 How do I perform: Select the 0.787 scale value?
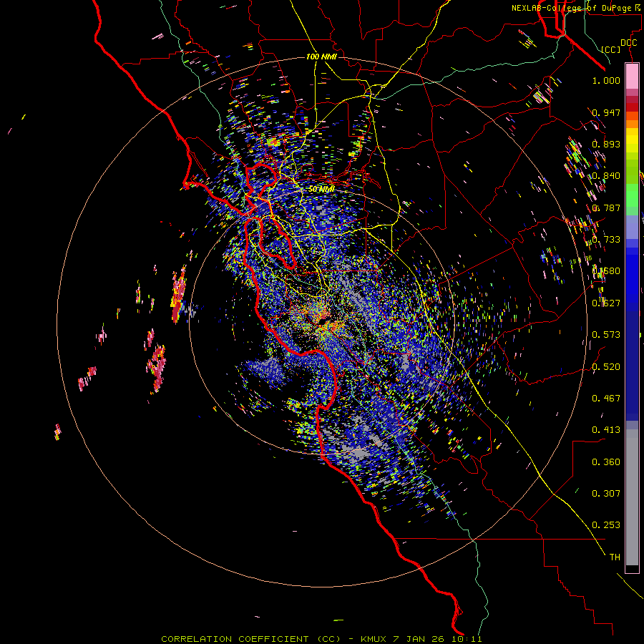[606, 208]
